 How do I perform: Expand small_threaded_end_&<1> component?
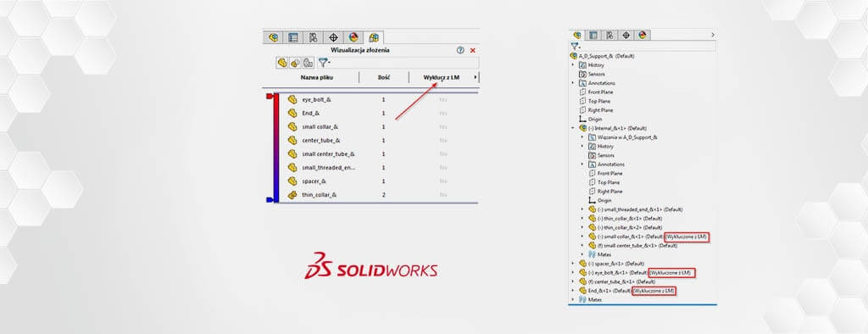[582, 209]
